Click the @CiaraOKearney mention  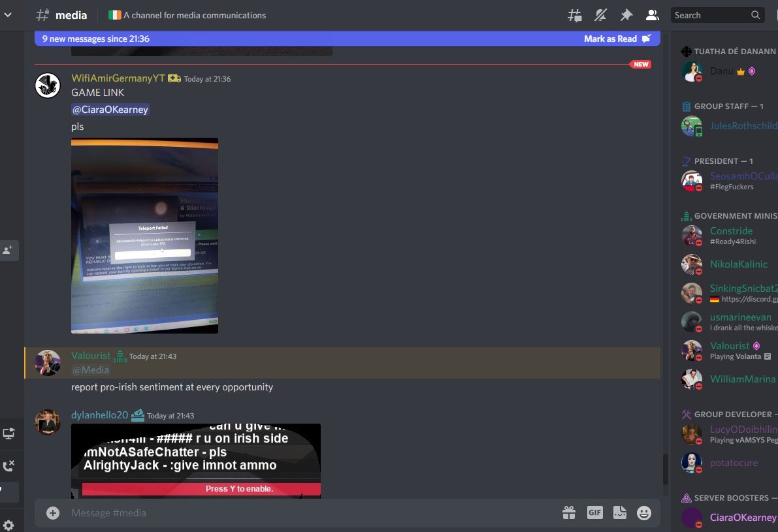(x=110, y=110)
